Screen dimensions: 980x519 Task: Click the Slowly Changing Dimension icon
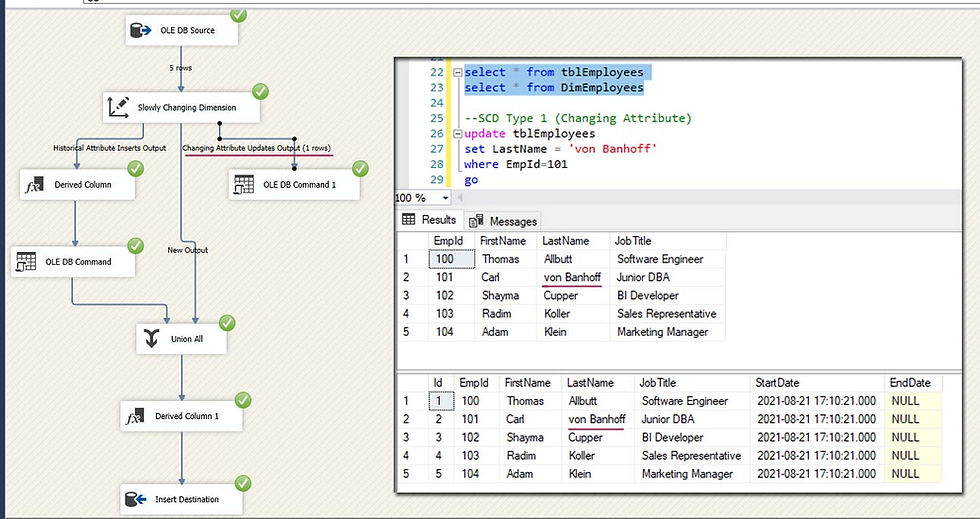pos(119,107)
